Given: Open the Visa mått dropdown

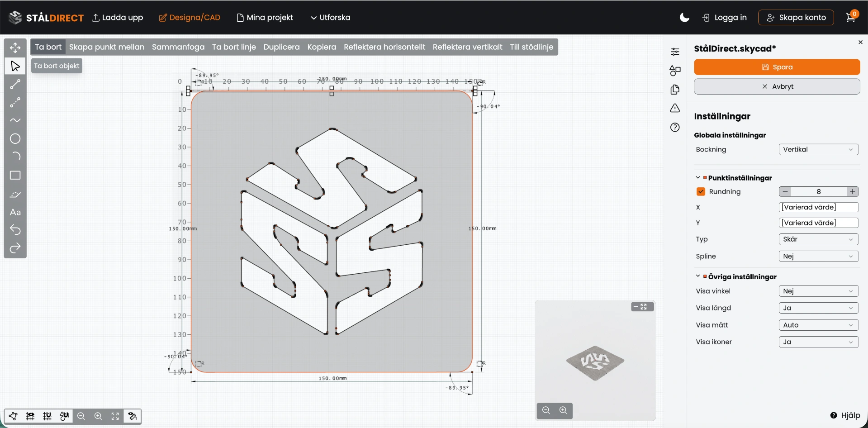Looking at the screenshot, I should coord(818,325).
